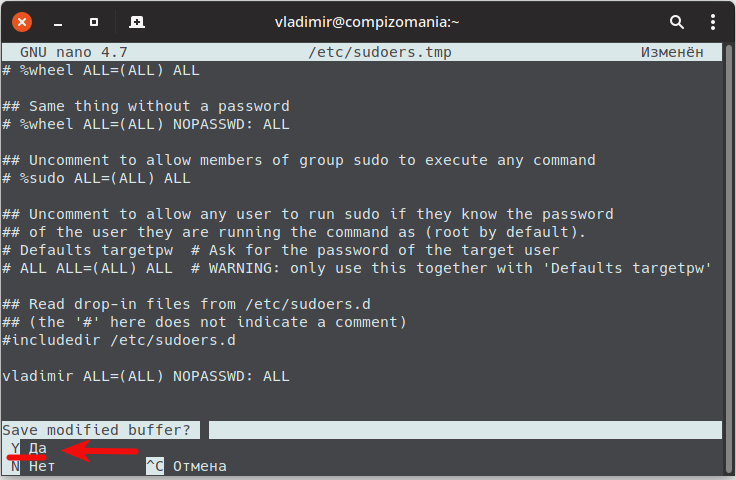Choose 'Нет' to discard changes
Image resolution: width=736 pixels, height=480 pixels.
[x=41, y=466]
